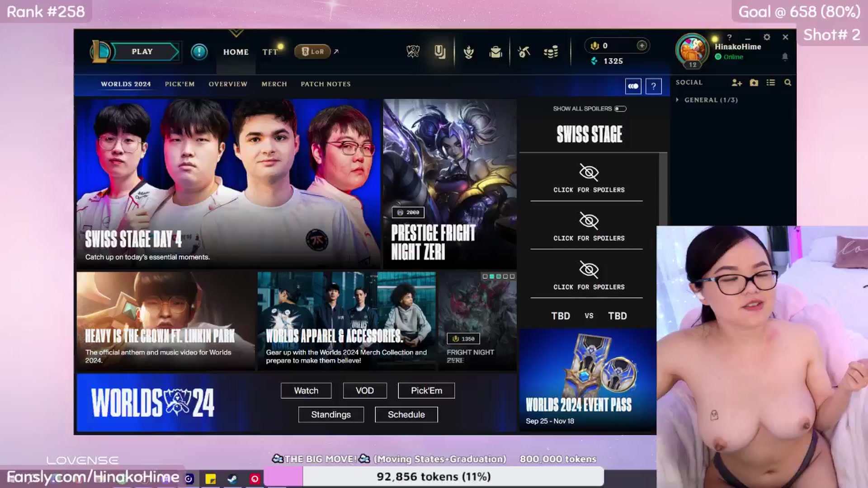The image size is (868, 488).
Task: Click the TBD vs TBD match row
Action: 589,316
